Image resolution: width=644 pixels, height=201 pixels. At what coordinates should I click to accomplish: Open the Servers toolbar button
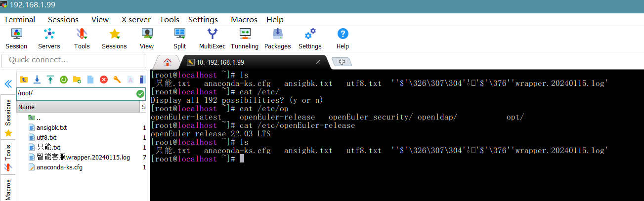coord(49,39)
